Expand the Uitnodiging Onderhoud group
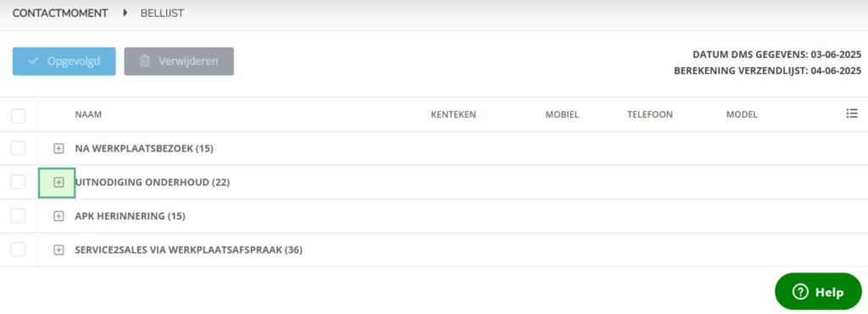The image size is (868, 314). click(x=58, y=182)
